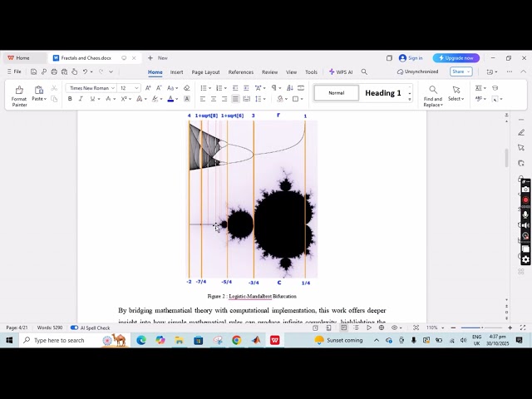Toggle the AI Spell Check switch
This screenshot has width=532, height=399.
pyautogui.click(x=74, y=328)
